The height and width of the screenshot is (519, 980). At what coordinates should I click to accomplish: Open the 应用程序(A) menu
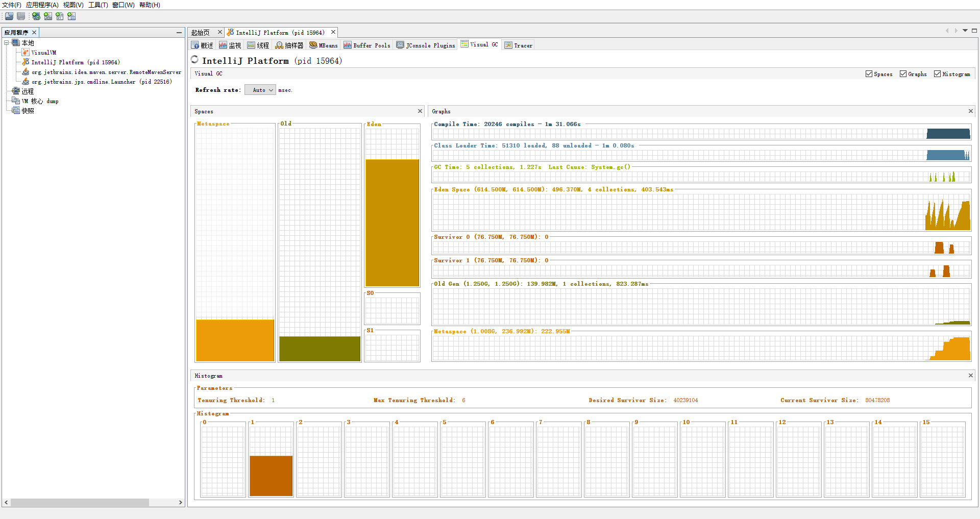[42, 5]
